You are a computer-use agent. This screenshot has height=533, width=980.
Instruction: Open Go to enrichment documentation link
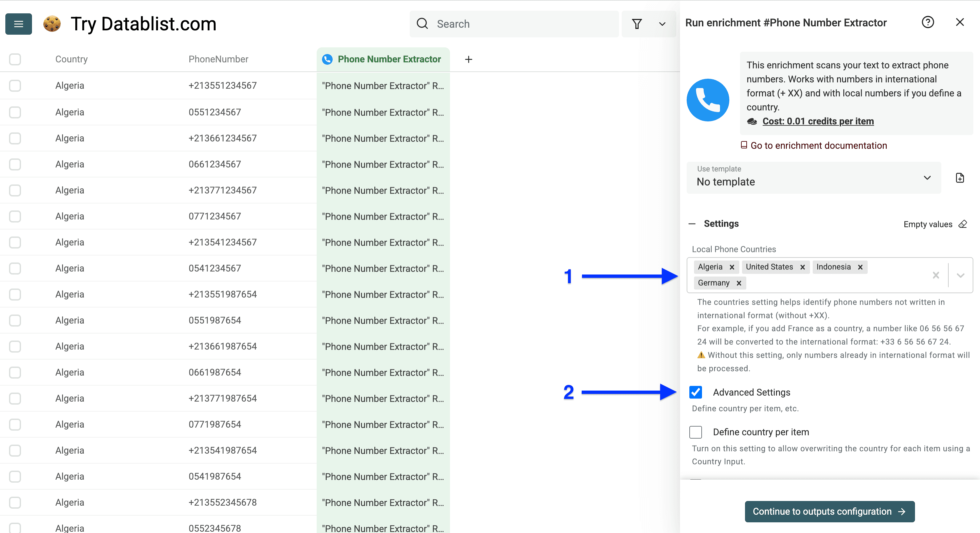coord(818,145)
